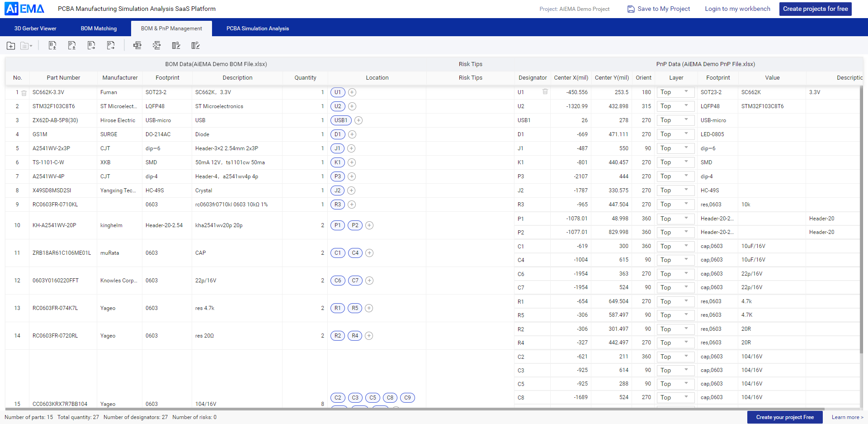Click the new project folder icon
The height and width of the screenshot is (424, 868).
point(11,46)
